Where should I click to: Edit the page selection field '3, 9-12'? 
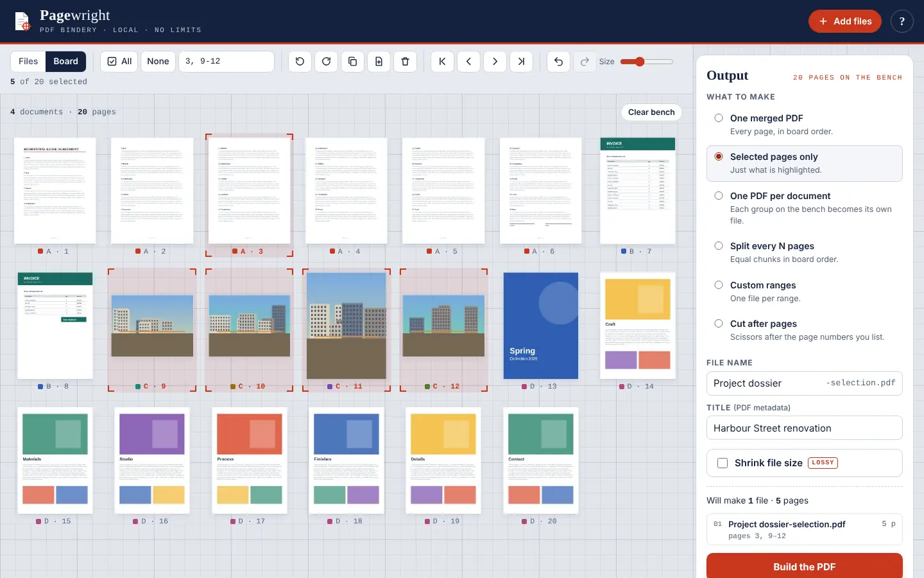tap(227, 62)
